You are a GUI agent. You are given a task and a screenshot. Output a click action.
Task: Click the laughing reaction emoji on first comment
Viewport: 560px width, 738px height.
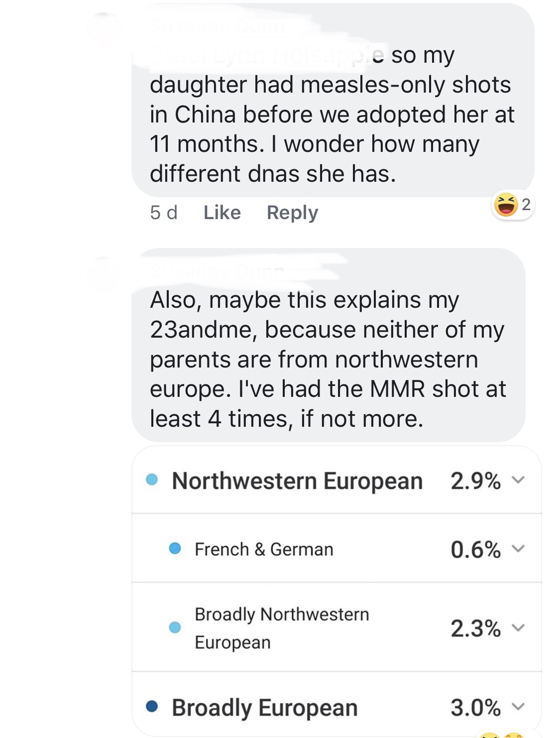coord(505,205)
